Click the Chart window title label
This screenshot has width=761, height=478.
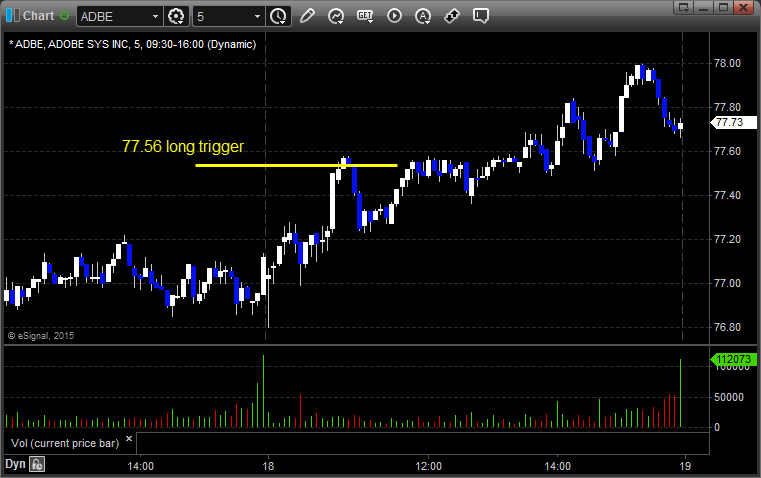pos(39,16)
